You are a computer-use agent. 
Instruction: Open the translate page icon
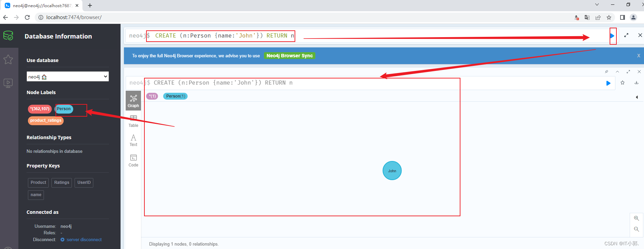click(x=587, y=17)
